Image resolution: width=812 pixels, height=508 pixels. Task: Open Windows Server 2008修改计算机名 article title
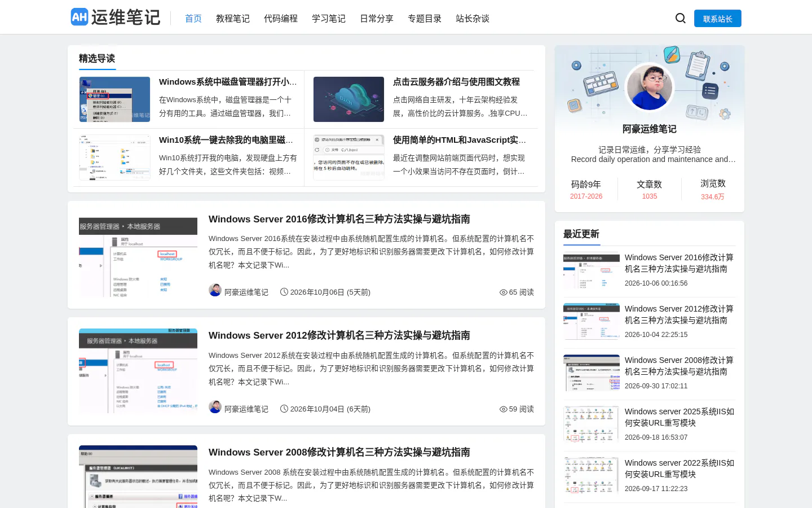[x=339, y=452]
